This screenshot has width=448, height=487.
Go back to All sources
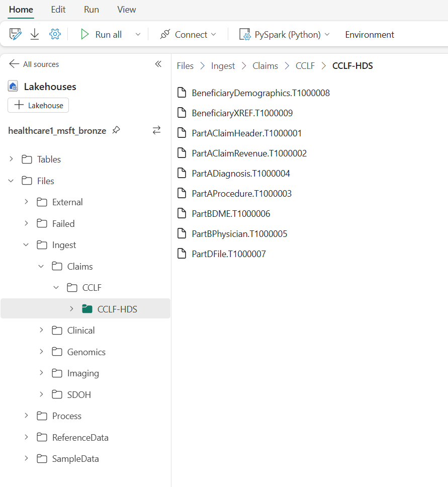[34, 64]
